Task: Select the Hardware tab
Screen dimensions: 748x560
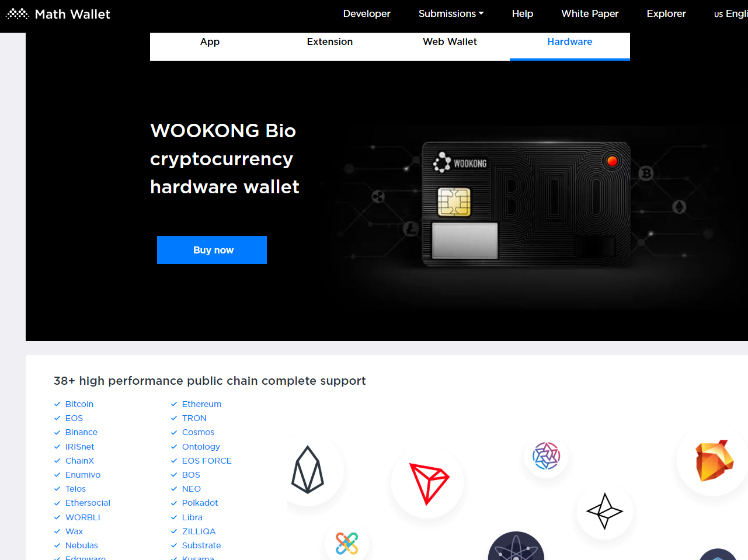Action: (x=570, y=41)
